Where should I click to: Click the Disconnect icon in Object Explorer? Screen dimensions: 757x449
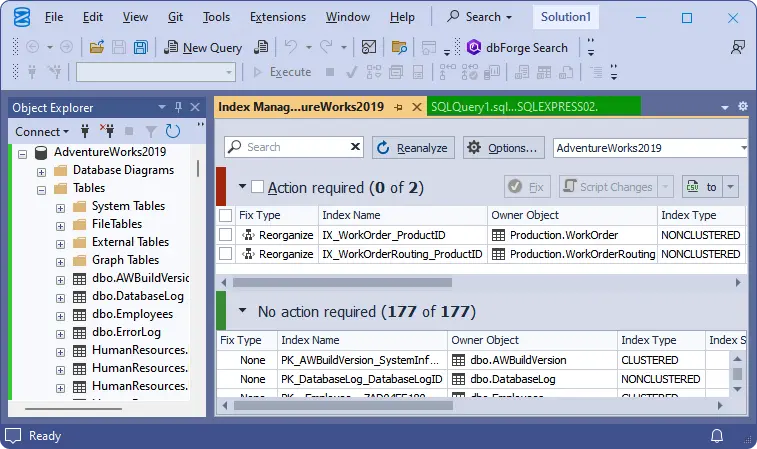107,131
